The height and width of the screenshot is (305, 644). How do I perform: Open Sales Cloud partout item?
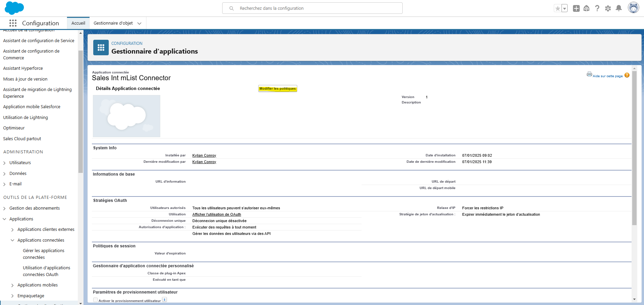(x=22, y=139)
